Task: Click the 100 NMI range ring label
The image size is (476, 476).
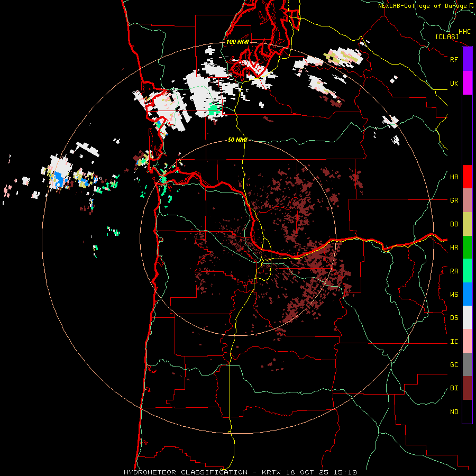Action: click(237, 42)
